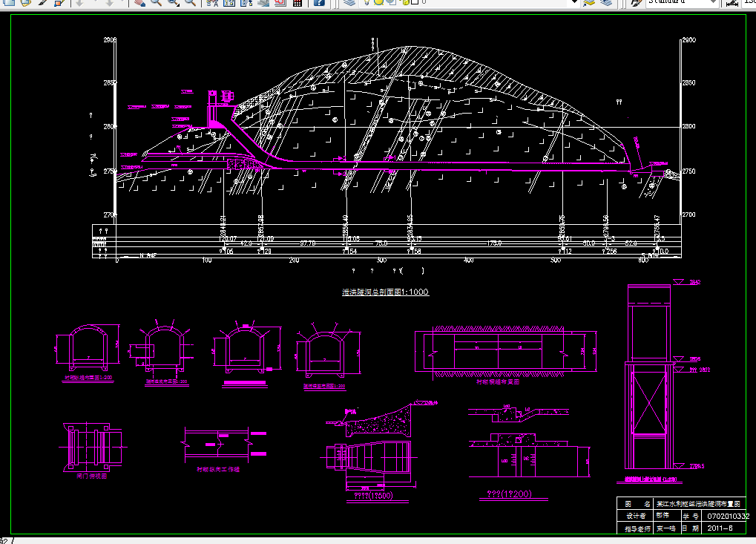Toggle layer 0 on/off light bulb
Viewport: 756px width, 544px height.
coord(367,2)
